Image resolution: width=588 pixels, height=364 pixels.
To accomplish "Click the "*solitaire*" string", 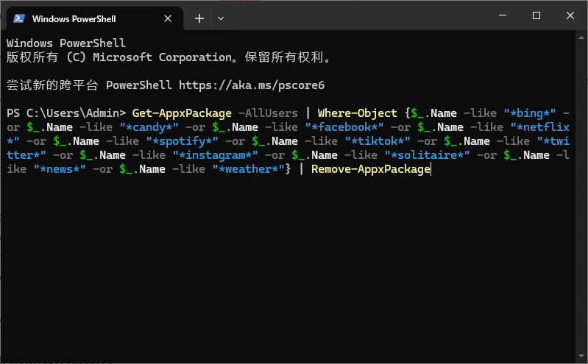I will click(427, 155).
